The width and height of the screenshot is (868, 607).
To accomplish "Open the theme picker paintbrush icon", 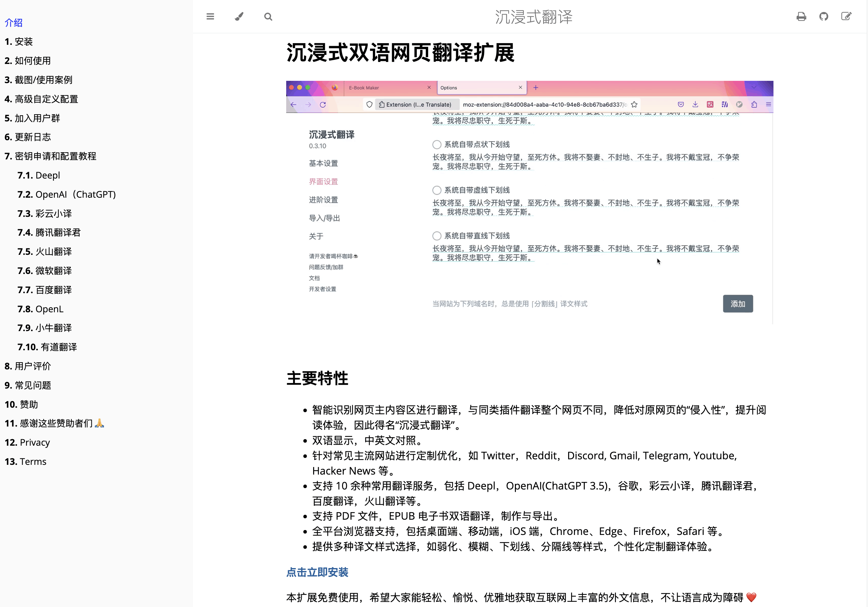I will click(x=239, y=17).
